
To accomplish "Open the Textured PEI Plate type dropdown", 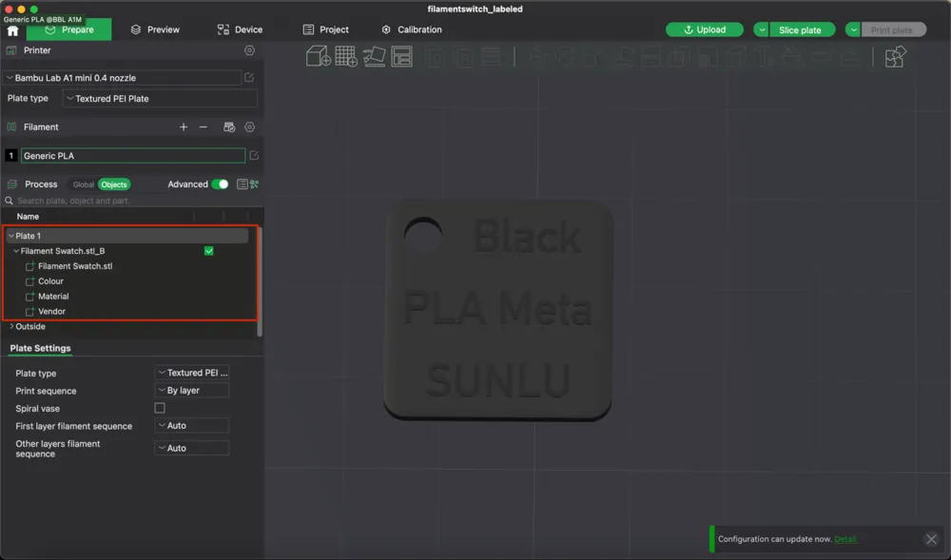I will pos(160,98).
